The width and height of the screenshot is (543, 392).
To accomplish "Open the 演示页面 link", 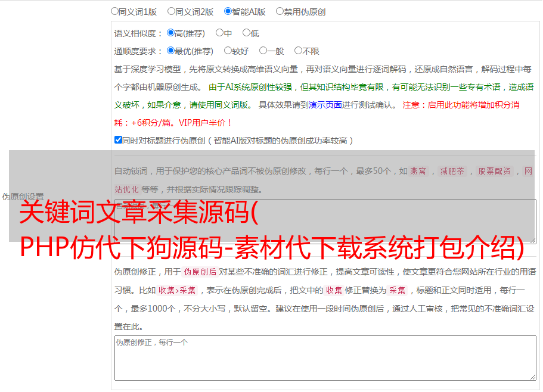I will point(325,105).
